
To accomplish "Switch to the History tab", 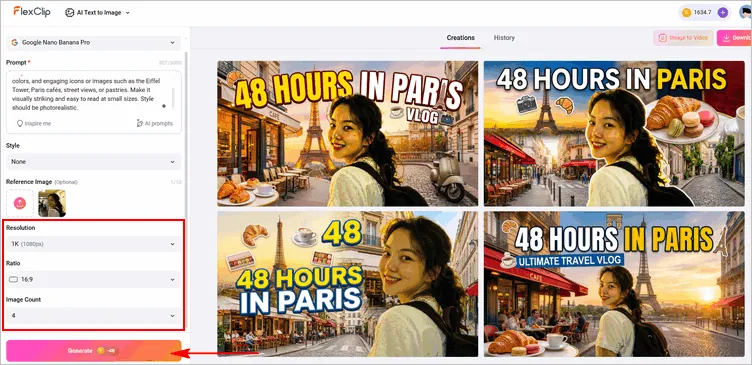I will point(504,37).
